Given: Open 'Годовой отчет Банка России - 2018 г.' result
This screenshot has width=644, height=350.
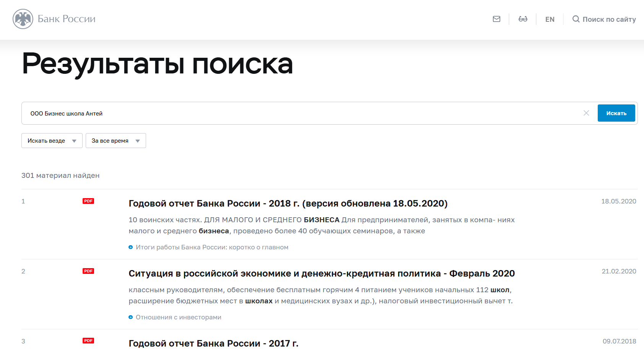Looking at the screenshot, I should [x=288, y=203].
